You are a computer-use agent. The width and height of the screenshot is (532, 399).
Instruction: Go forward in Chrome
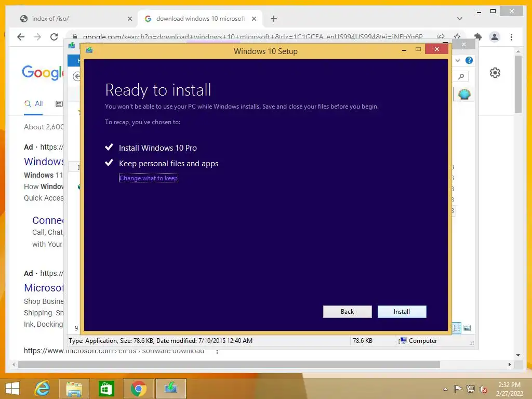click(37, 37)
